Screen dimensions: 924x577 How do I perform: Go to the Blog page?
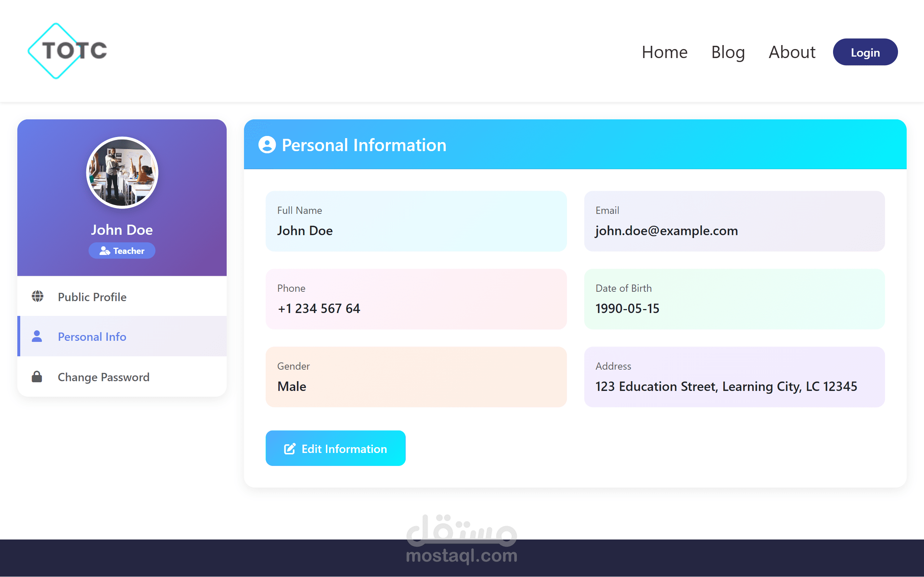click(728, 52)
